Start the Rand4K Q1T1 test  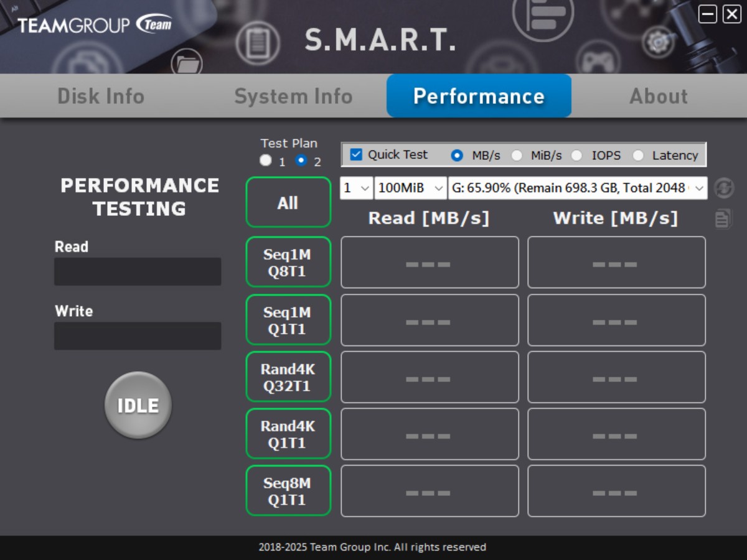click(288, 434)
